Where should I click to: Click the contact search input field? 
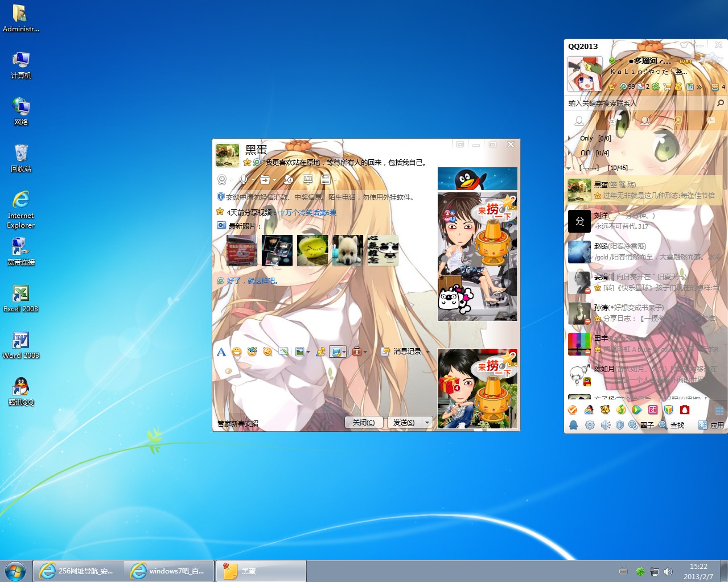click(x=640, y=103)
